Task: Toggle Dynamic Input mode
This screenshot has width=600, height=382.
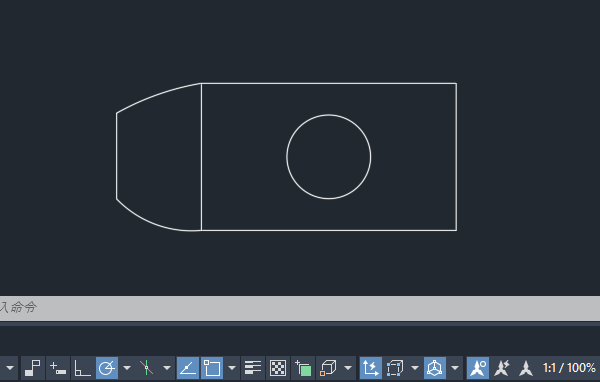Action: tap(58, 368)
